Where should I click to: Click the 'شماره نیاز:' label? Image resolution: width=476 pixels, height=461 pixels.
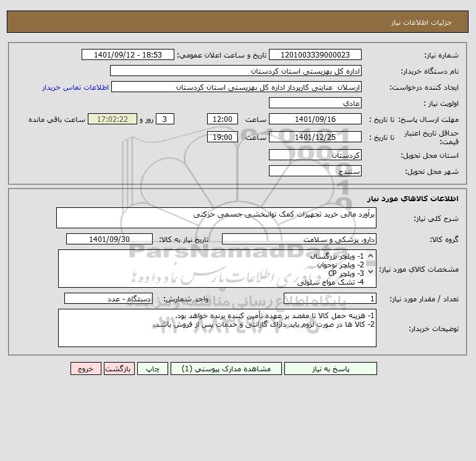[x=441, y=55]
